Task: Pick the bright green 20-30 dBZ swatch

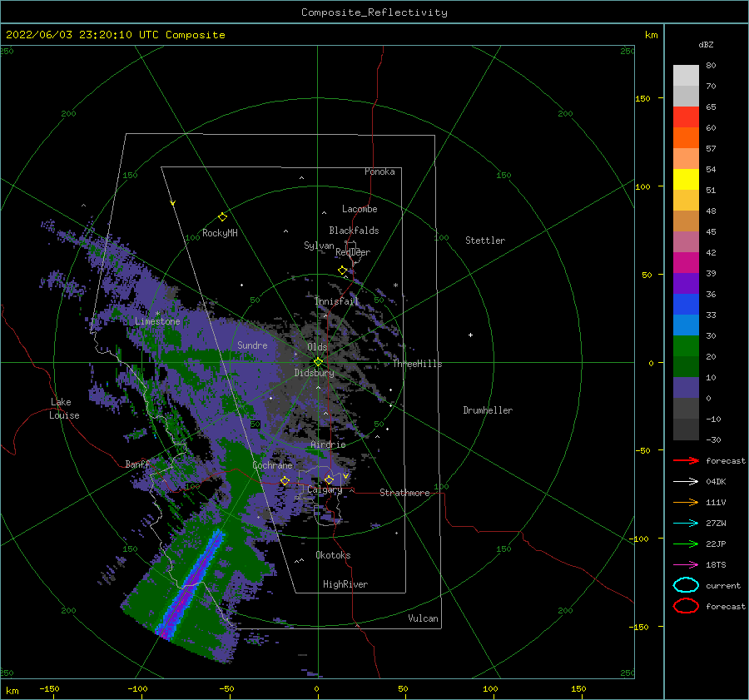Action: click(686, 346)
